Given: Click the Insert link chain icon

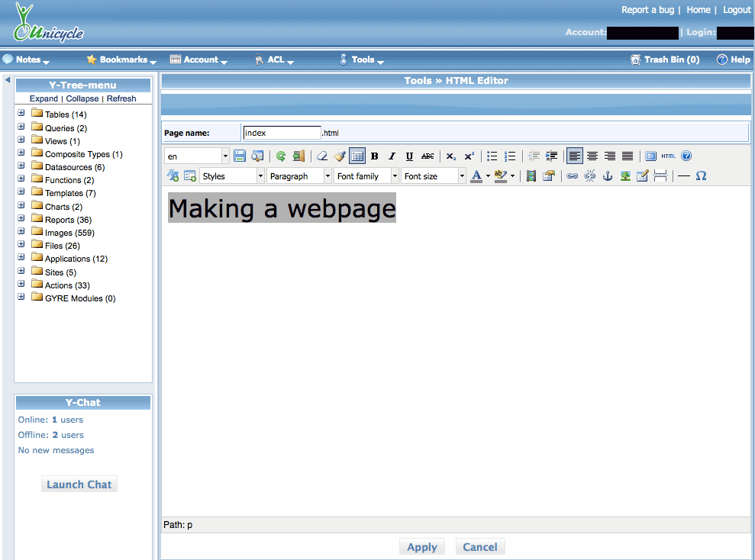Looking at the screenshot, I should (572, 176).
